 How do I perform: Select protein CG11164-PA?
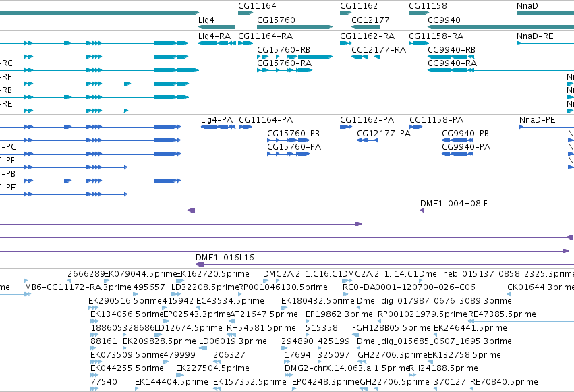pos(246,127)
